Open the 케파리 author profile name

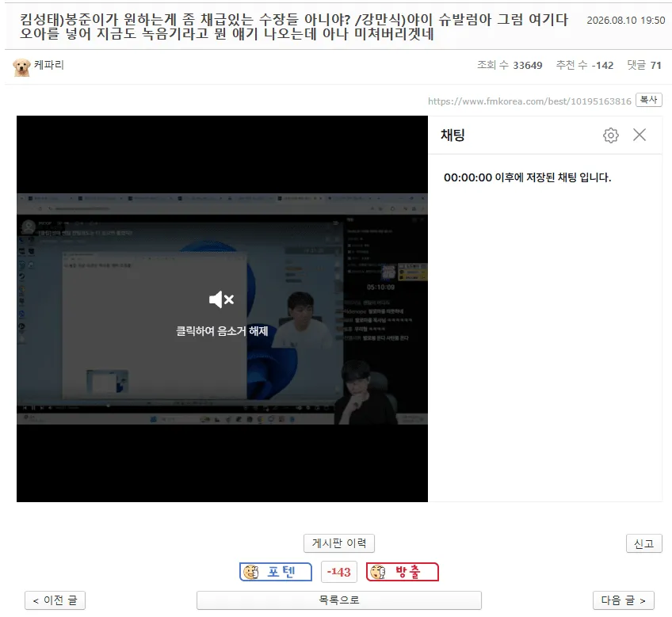(49, 65)
